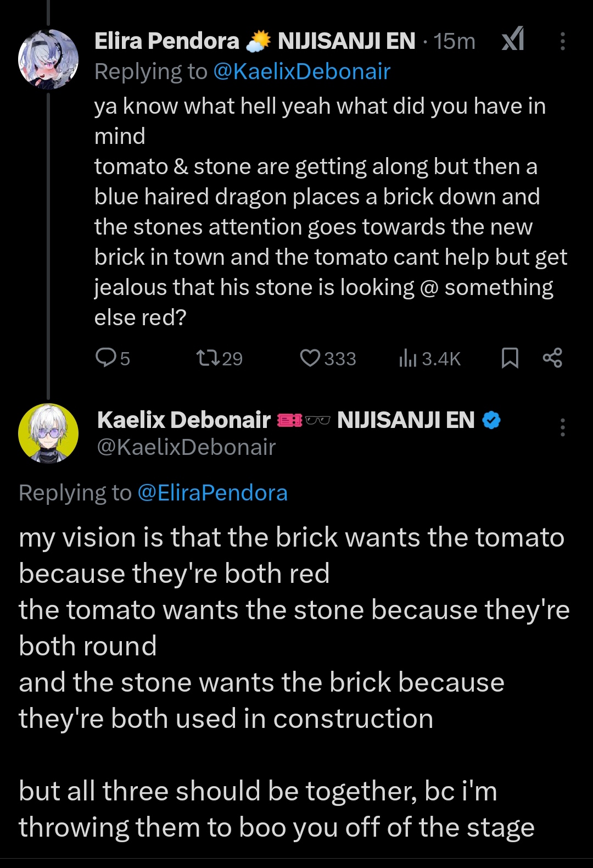
Task: Click the gray @KaelixDebonair handle
Action: [x=186, y=447]
